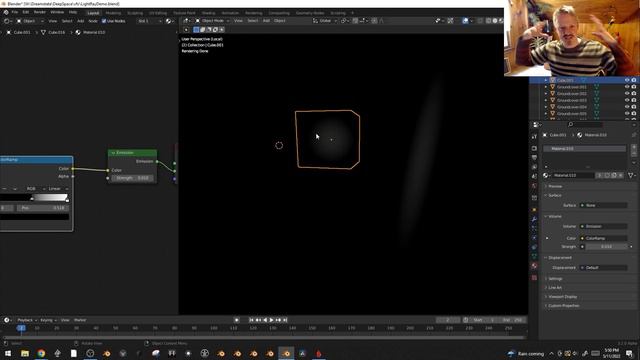Expand the Preview panel
The width and height of the screenshot is (640, 360).
coord(555,186)
